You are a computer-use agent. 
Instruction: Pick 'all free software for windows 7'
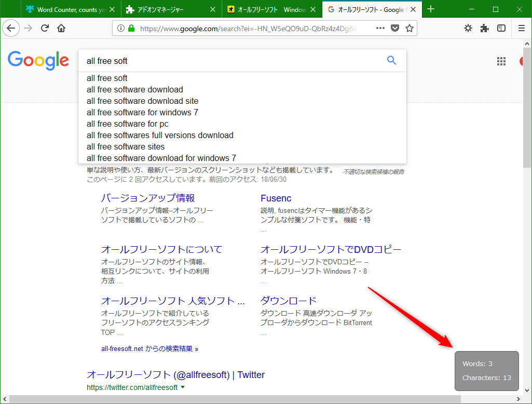coord(242,112)
